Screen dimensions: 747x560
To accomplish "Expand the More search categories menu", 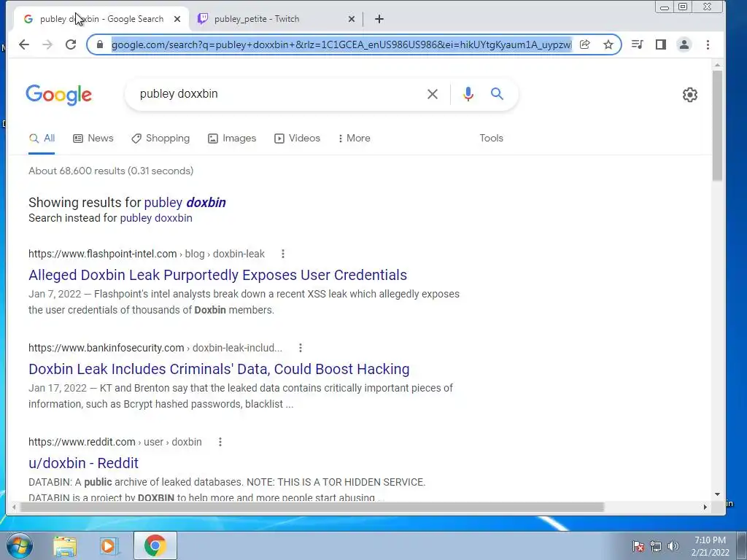I will tap(354, 138).
